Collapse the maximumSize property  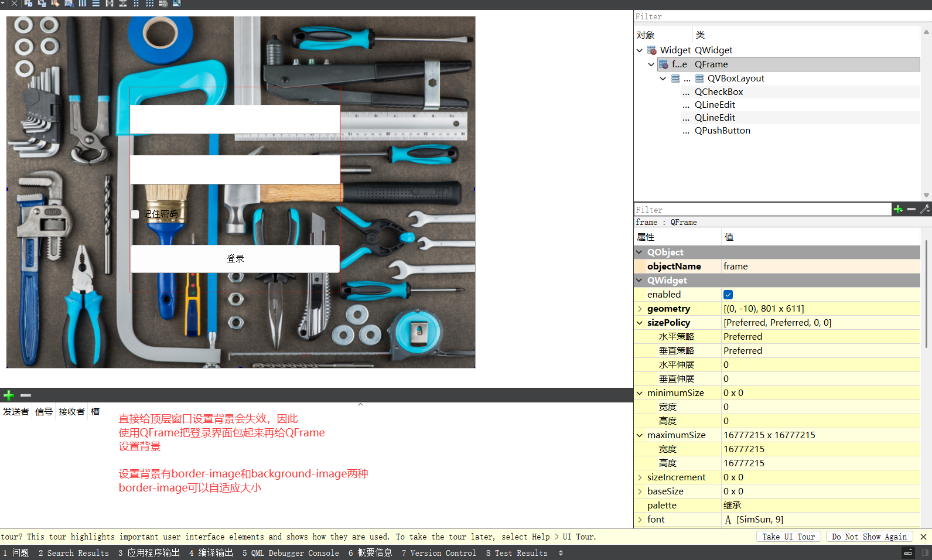pyautogui.click(x=640, y=435)
